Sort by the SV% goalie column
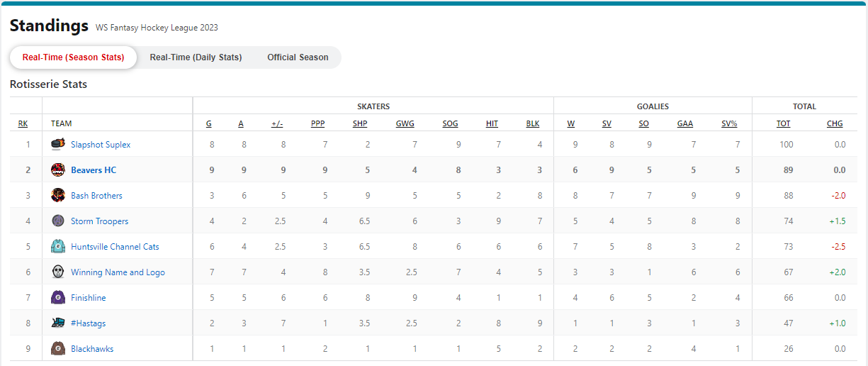Viewport: 868px width, 366px height. click(x=729, y=123)
